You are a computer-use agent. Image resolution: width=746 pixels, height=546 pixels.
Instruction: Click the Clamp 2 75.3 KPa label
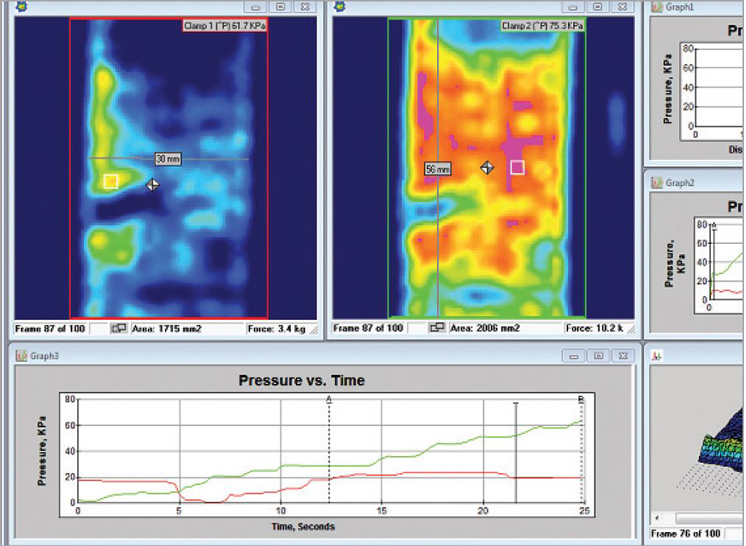(x=542, y=25)
